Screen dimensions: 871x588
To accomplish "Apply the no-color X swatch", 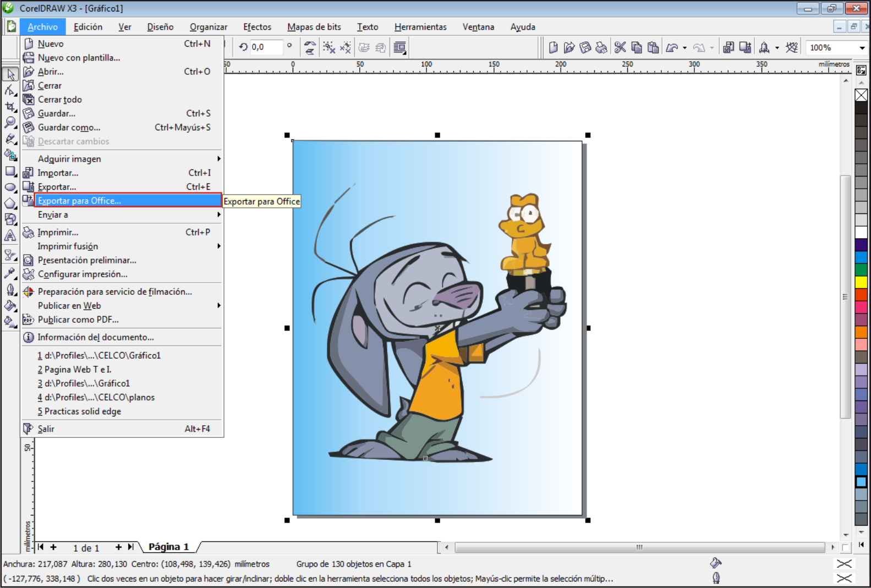I will point(861,95).
